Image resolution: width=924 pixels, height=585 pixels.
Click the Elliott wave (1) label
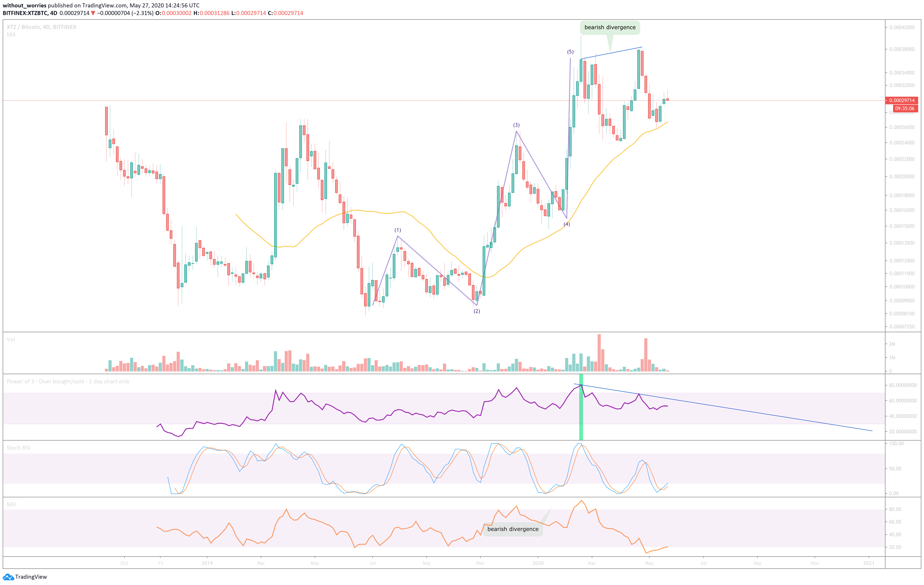pyautogui.click(x=397, y=230)
